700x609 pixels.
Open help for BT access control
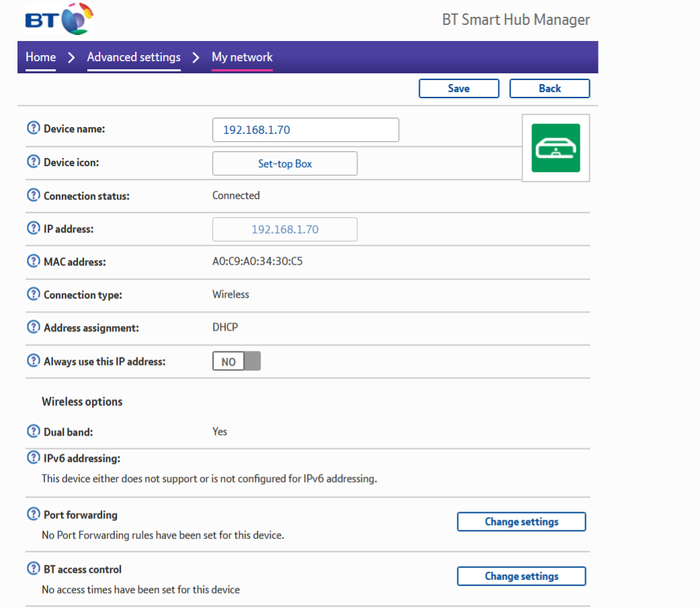34,569
